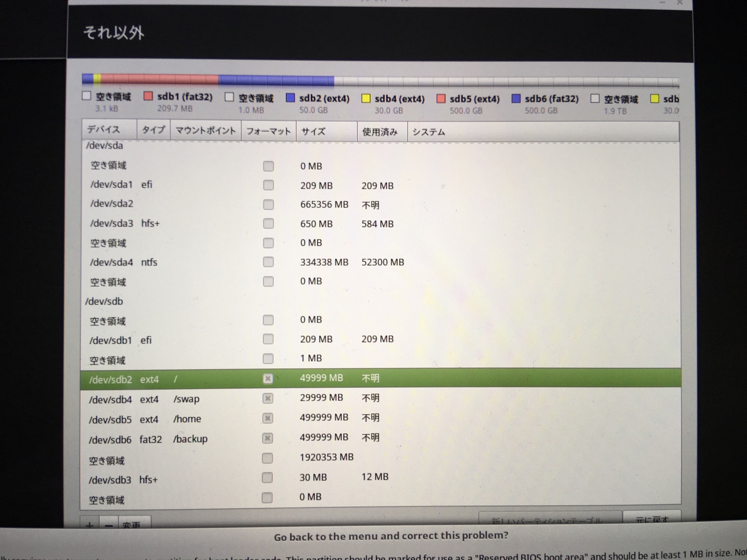
Task: Toggle format checkbox for /dev/sdb2
Action: (268, 379)
